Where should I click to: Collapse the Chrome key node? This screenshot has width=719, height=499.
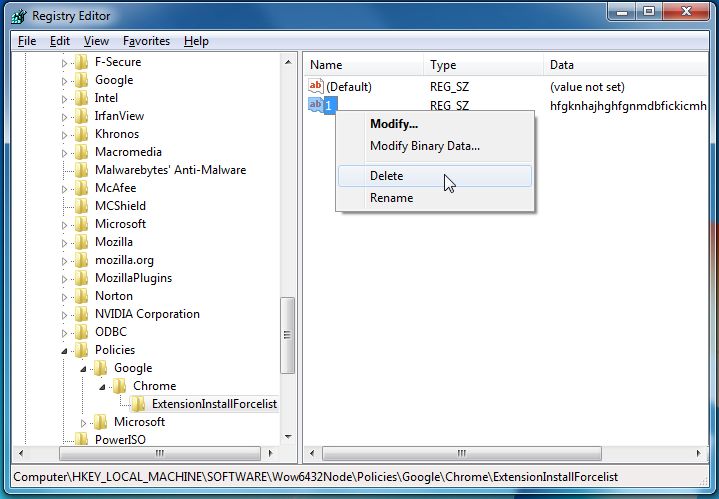click(x=102, y=387)
